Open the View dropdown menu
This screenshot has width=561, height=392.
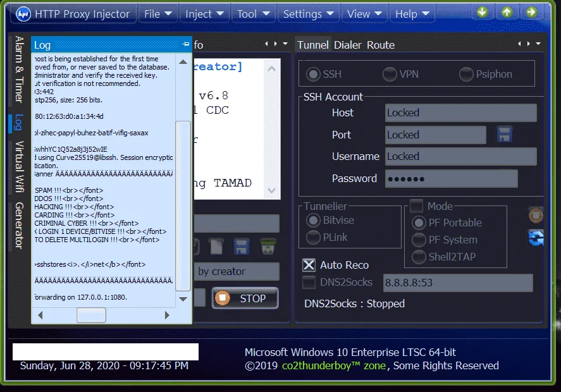364,14
